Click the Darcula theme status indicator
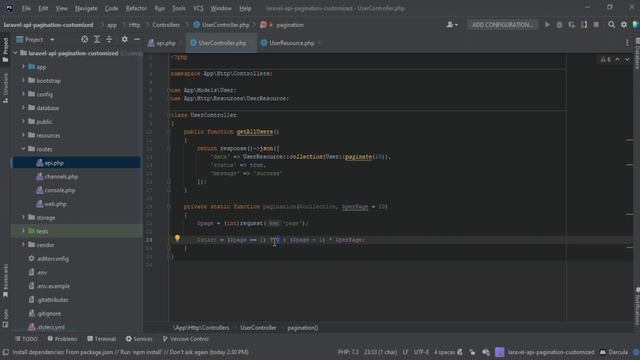 click(614, 352)
